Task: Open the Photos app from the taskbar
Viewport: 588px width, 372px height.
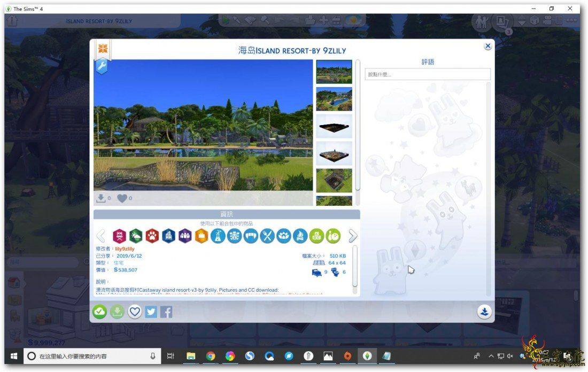Action: coord(328,356)
